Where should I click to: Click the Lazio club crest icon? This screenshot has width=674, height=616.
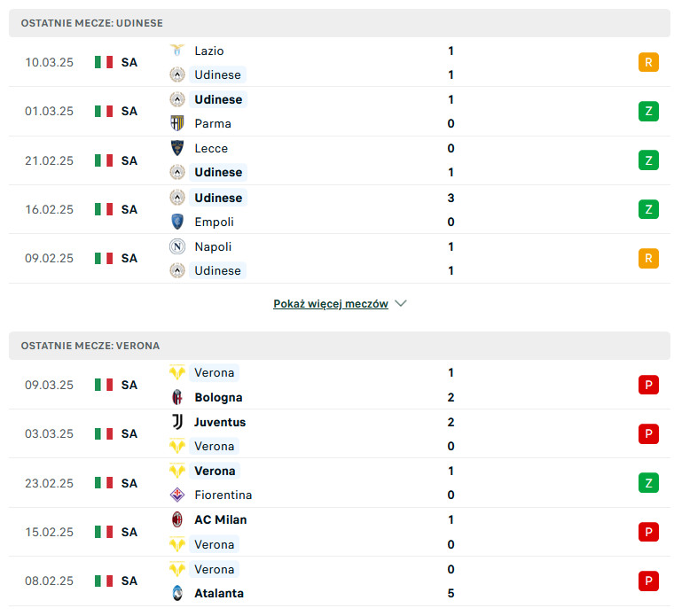pyautogui.click(x=177, y=51)
